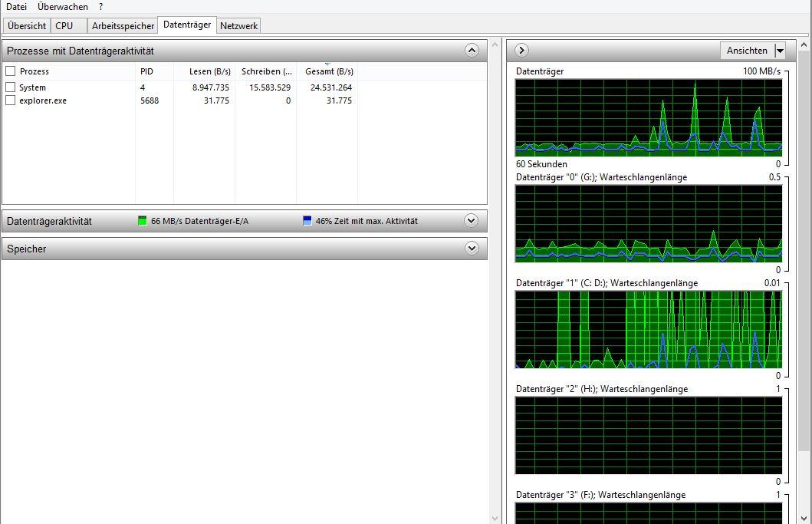The width and height of the screenshot is (812, 524).
Task: Click the Datenträger "2" (H:) queue graph
Action: (649, 435)
